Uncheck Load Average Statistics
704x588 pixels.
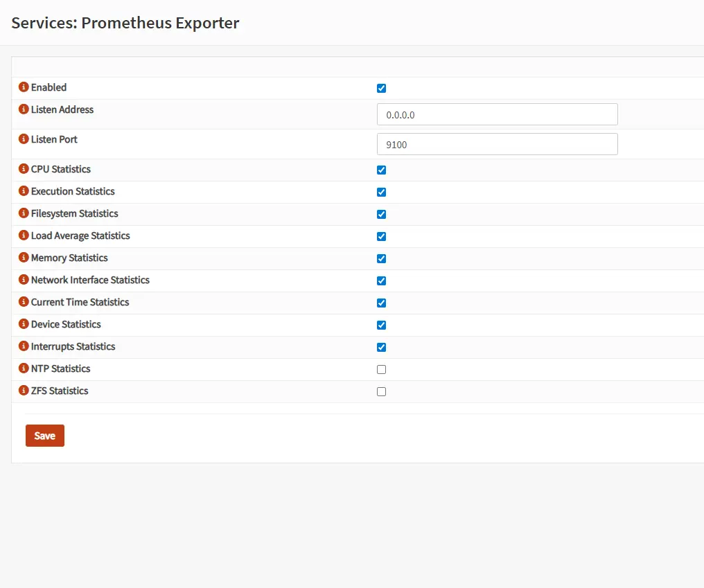381,236
